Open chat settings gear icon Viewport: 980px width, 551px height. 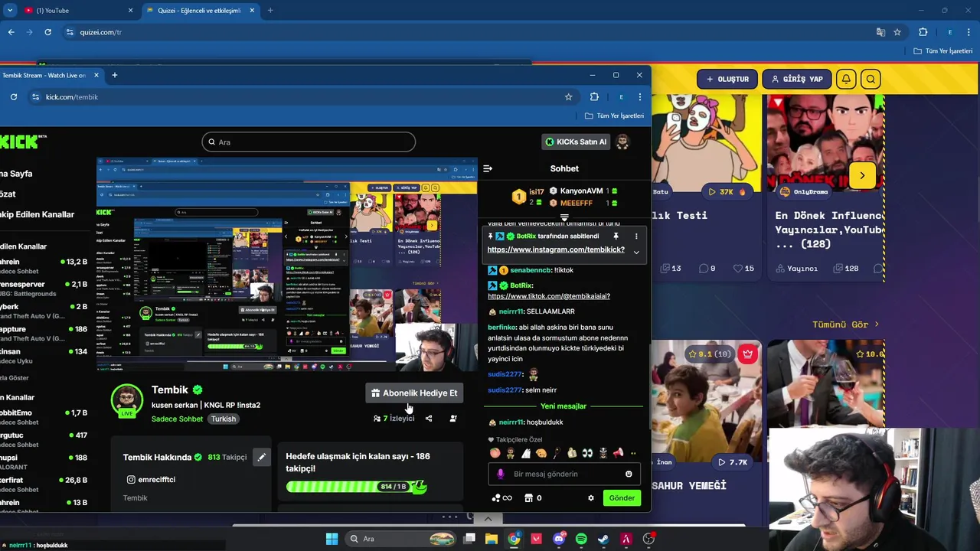[590, 498]
